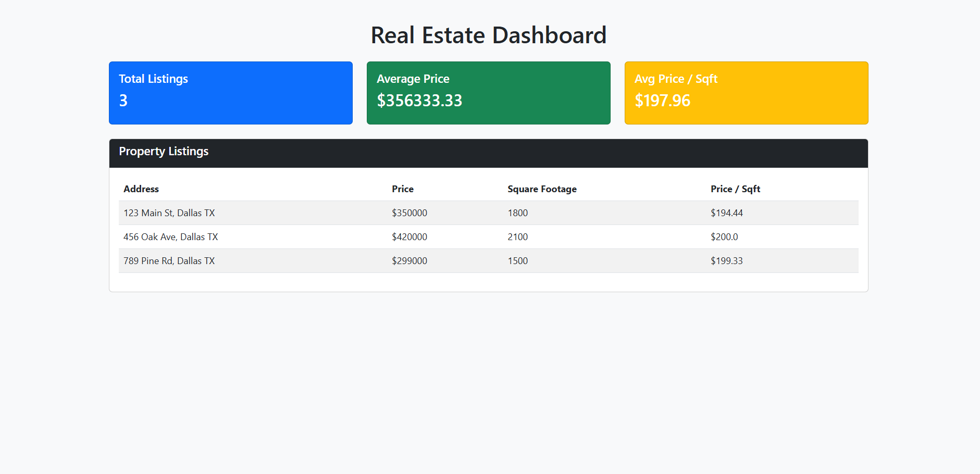
Task: Select the $194.44 price per sqft cell
Action: pos(727,213)
